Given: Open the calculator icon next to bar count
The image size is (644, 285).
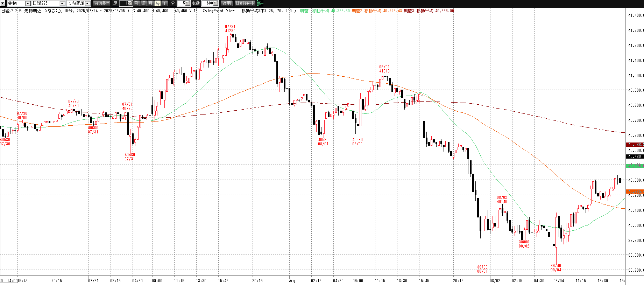Looking at the screenshot, I should [216, 4].
